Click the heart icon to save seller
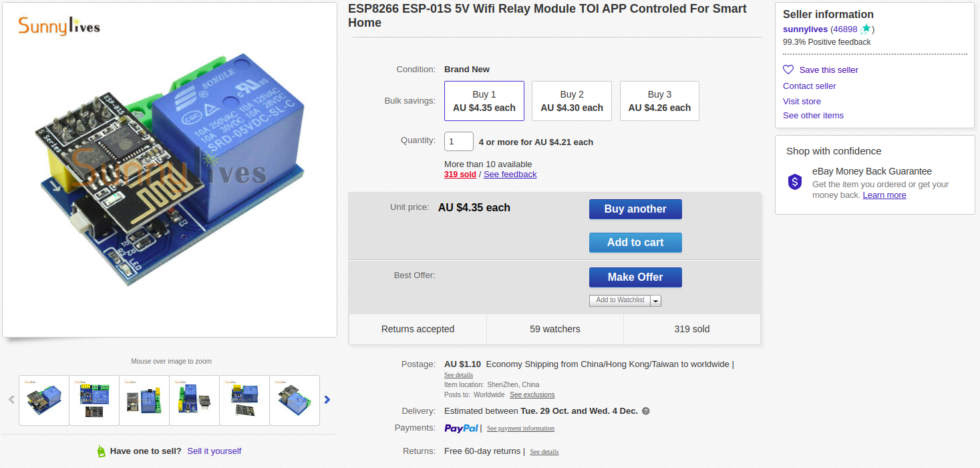The width and height of the screenshot is (980, 468). [x=788, y=70]
